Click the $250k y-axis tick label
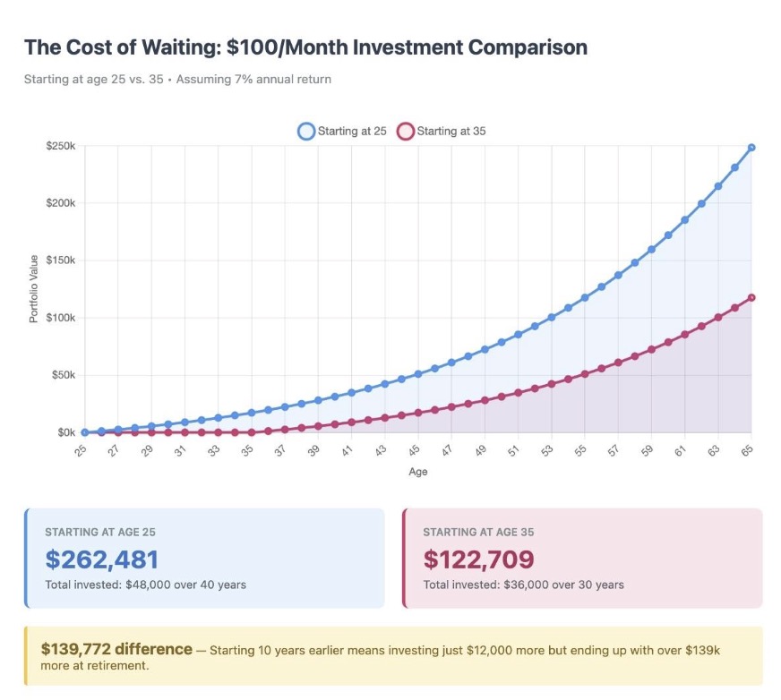 coord(61,146)
